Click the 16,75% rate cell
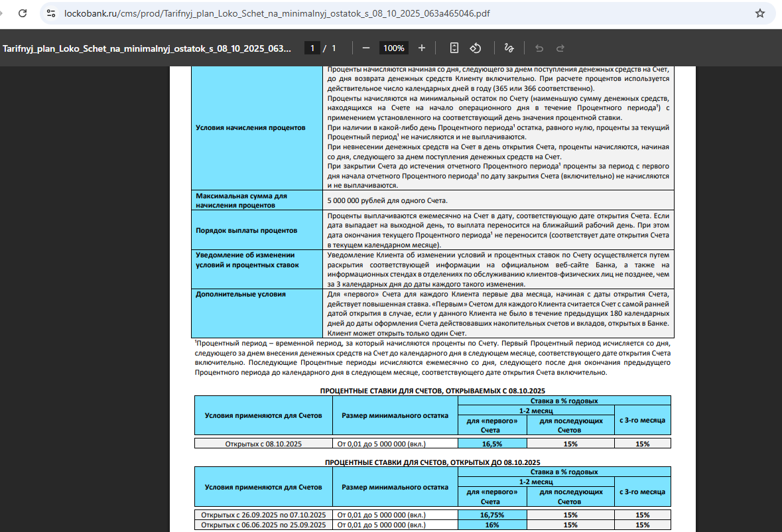The height and width of the screenshot is (532, 782). click(x=493, y=515)
